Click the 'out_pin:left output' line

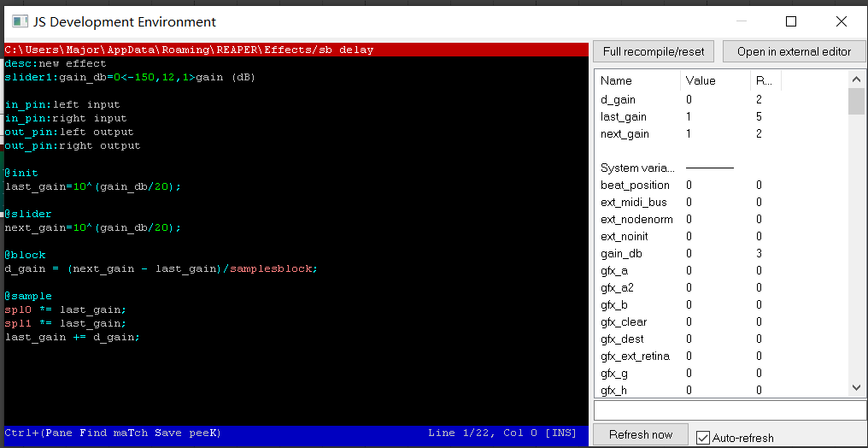pyautogui.click(x=68, y=133)
